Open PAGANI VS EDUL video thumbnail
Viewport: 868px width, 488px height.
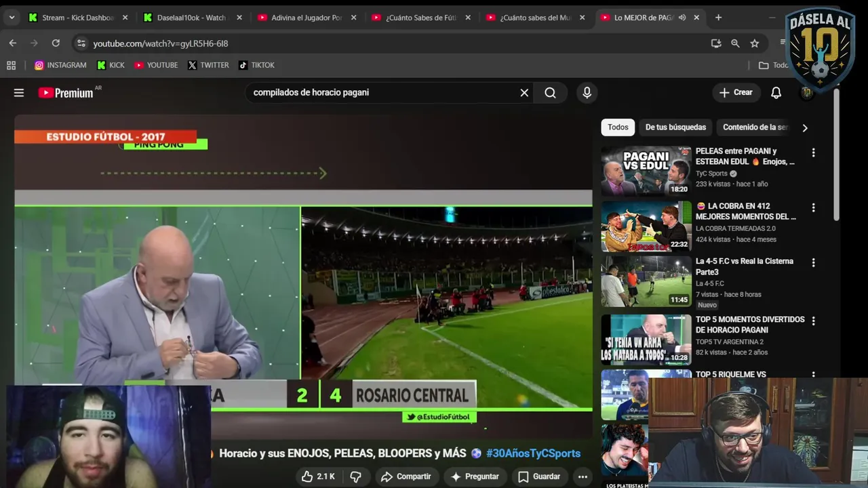(646, 171)
